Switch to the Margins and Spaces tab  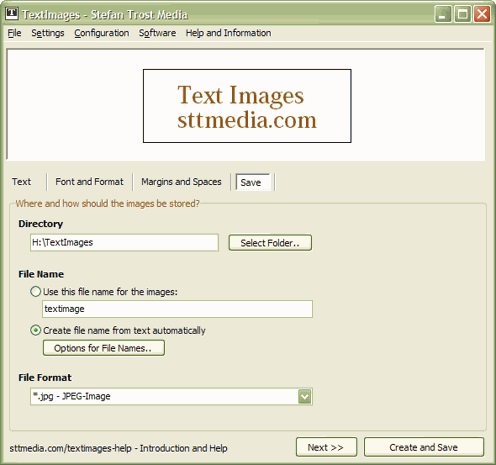[181, 182]
